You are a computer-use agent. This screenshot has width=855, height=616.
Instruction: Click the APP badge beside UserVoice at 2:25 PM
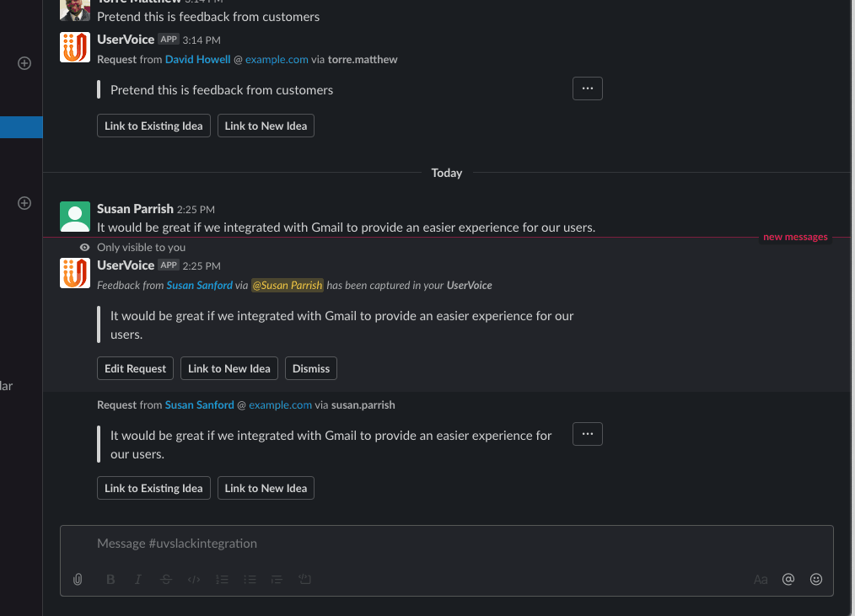(169, 265)
